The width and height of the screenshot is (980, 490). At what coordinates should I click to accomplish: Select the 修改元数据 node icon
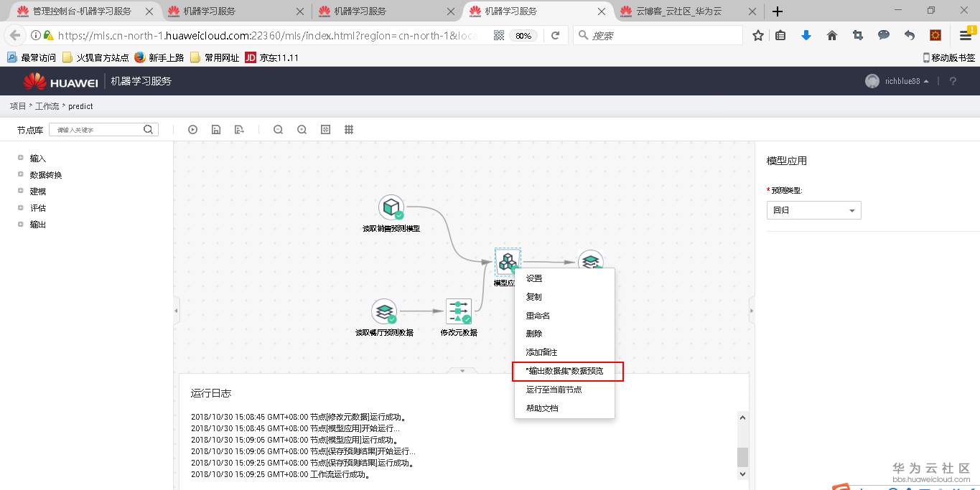[x=459, y=311]
